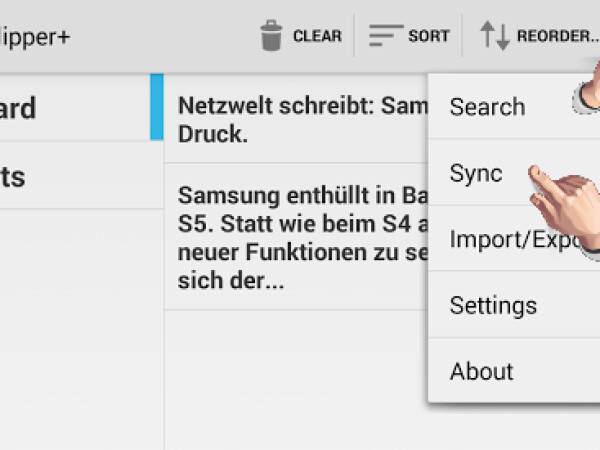Tap the trash can Clear icon
This screenshot has height=450, width=600.
[271, 36]
